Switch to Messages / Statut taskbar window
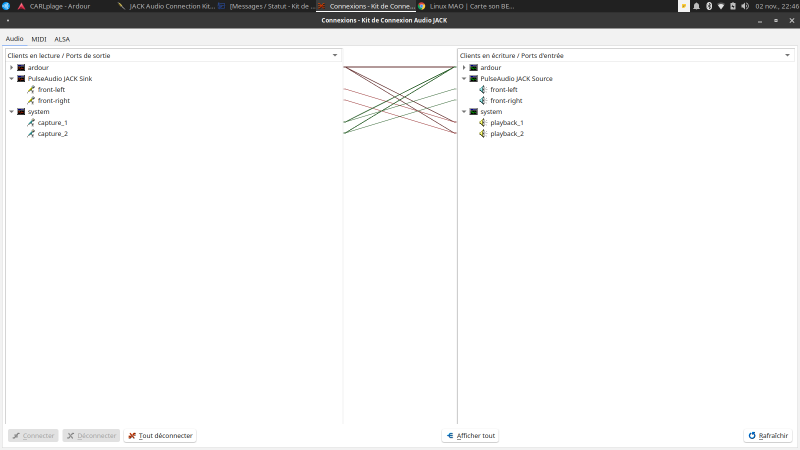The width and height of the screenshot is (800, 450). click(265, 6)
